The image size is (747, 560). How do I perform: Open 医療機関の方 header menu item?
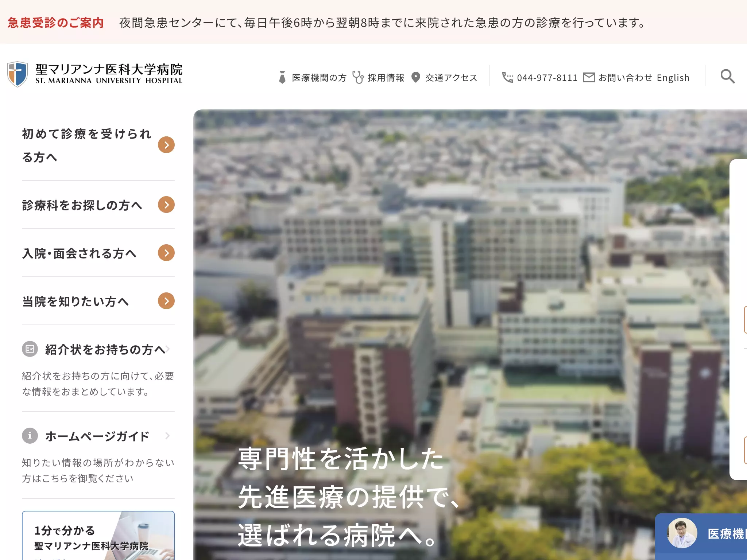(319, 78)
